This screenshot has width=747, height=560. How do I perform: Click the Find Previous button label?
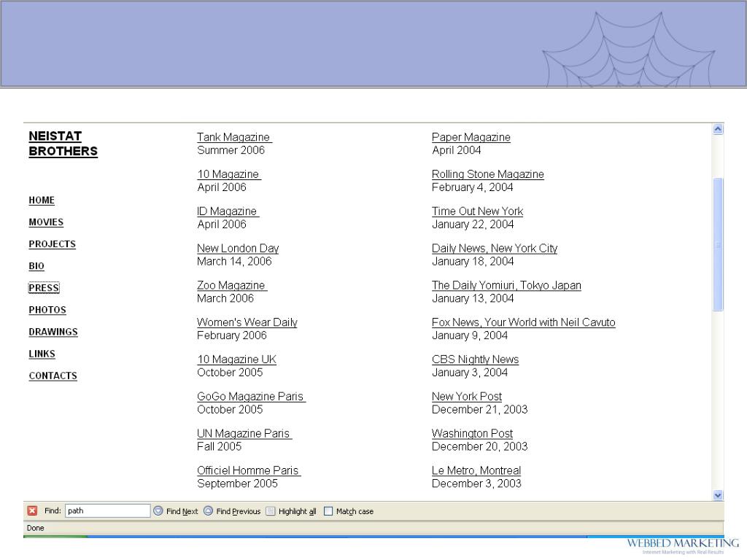click(239, 511)
